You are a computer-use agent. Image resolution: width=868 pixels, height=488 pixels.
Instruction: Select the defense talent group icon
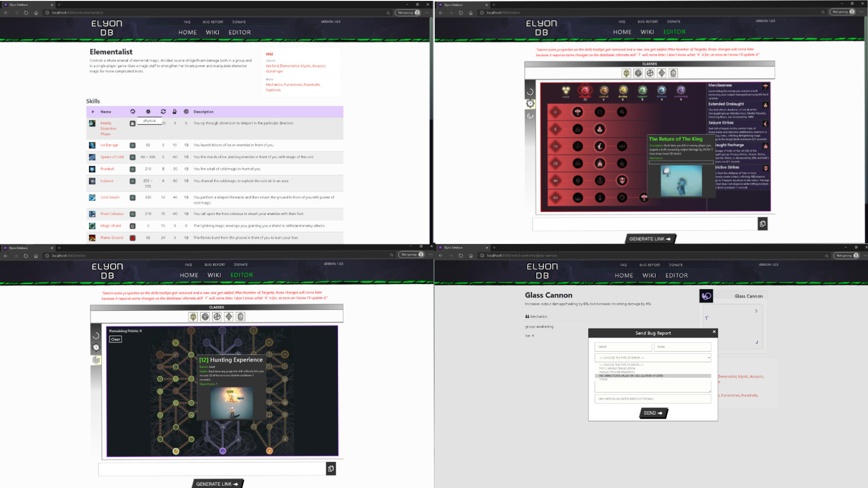pyautogui.click(x=662, y=89)
